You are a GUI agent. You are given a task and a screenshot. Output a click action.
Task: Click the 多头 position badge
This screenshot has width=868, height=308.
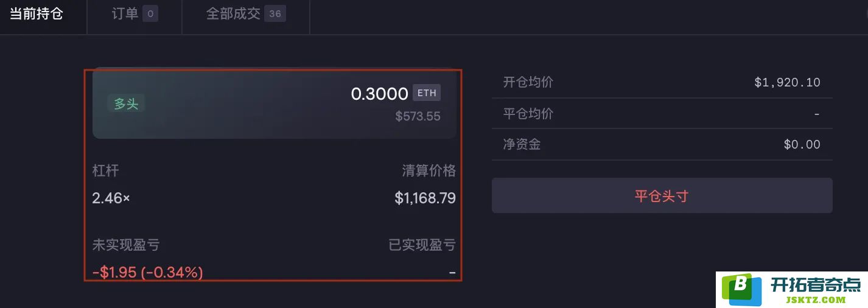[126, 104]
